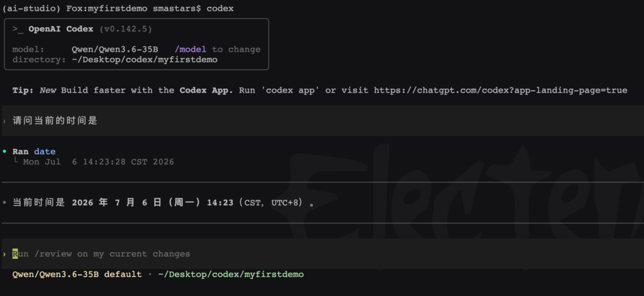The width and height of the screenshot is (644, 296).
Task: Click the highlighted cursor block on R
Action: point(15,254)
